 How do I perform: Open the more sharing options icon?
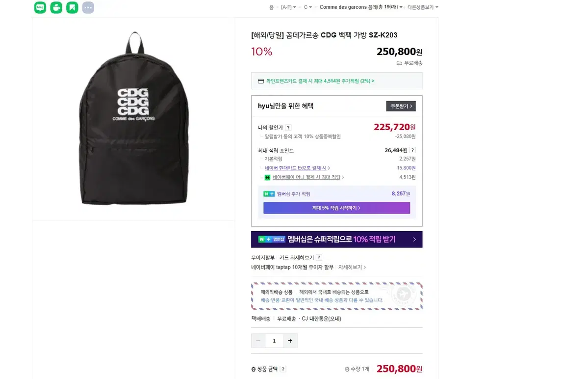point(88,7)
